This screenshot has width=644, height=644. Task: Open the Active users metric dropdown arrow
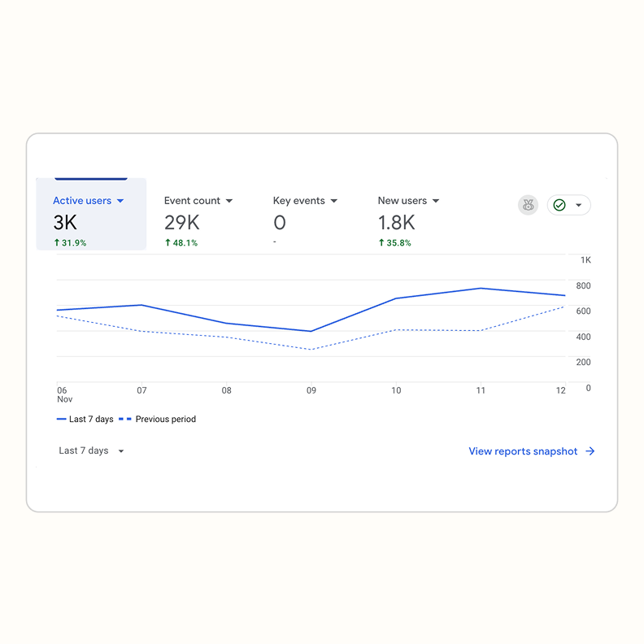(x=120, y=201)
